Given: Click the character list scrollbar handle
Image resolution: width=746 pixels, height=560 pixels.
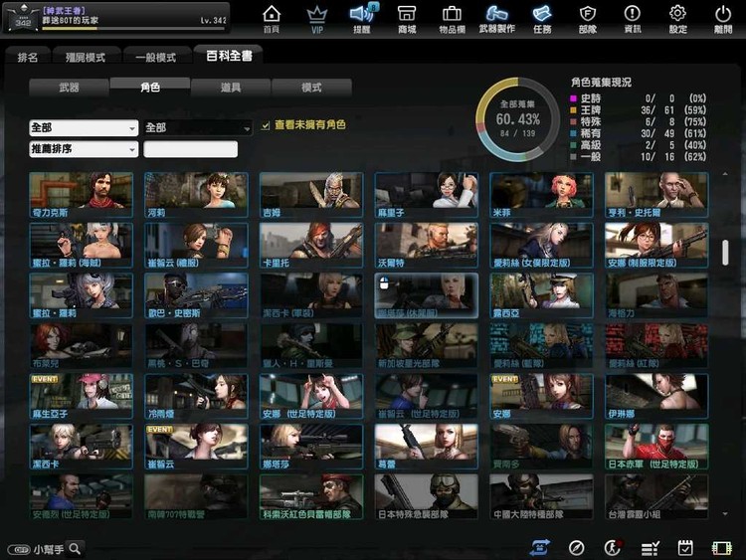Looking at the screenshot, I should (725, 253).
